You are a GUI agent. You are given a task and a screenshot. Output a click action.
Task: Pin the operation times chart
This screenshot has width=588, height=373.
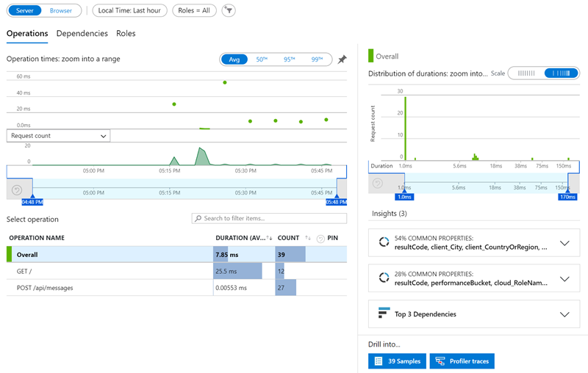pyautogui.click(x=342, y=59)
